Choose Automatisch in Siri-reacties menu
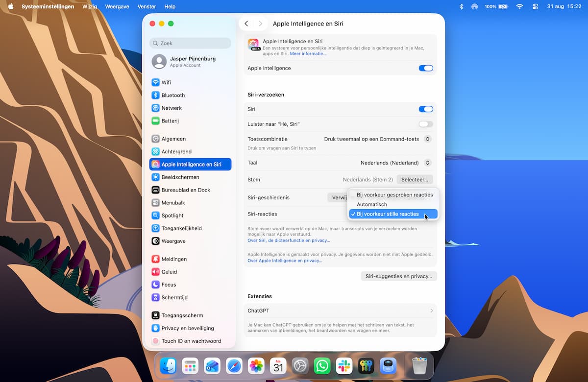 394,204
